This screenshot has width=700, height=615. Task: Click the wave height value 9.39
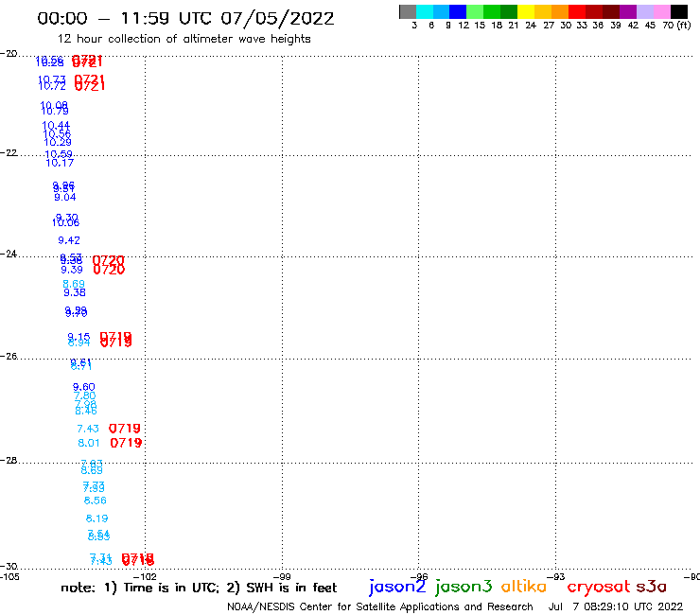click(x=72, y=270)
